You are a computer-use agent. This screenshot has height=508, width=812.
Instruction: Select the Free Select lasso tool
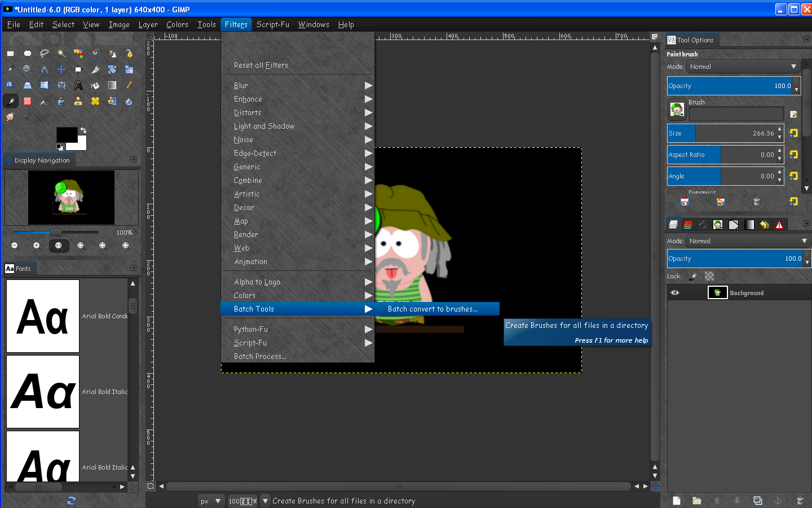click(x=44, y=53)
